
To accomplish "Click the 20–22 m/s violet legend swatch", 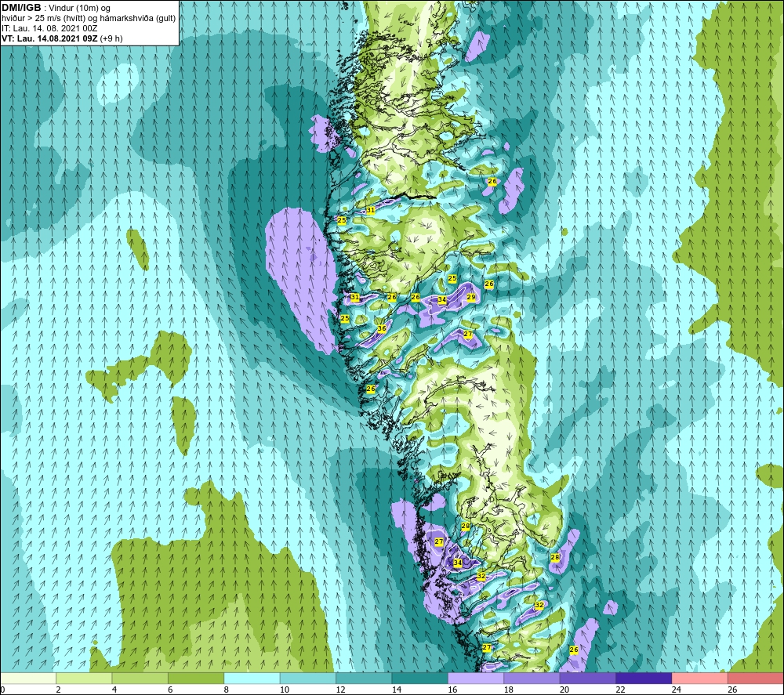I will pyautogui.click(x=588, y=679).
